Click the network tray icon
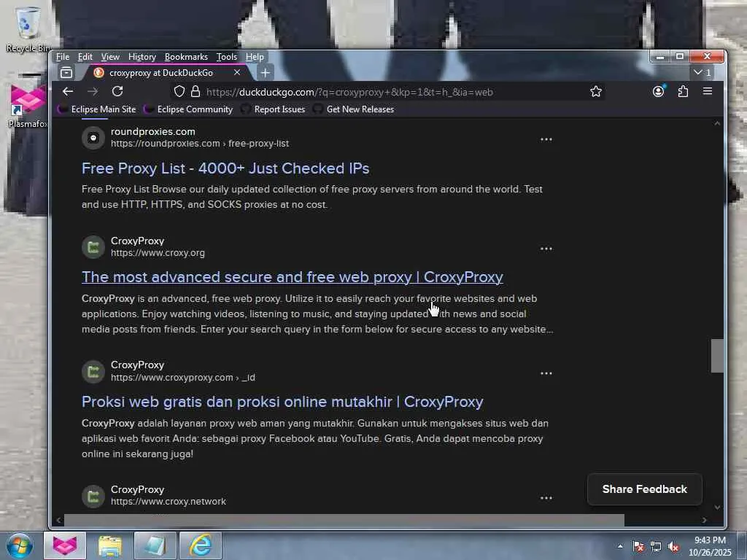 656,547
